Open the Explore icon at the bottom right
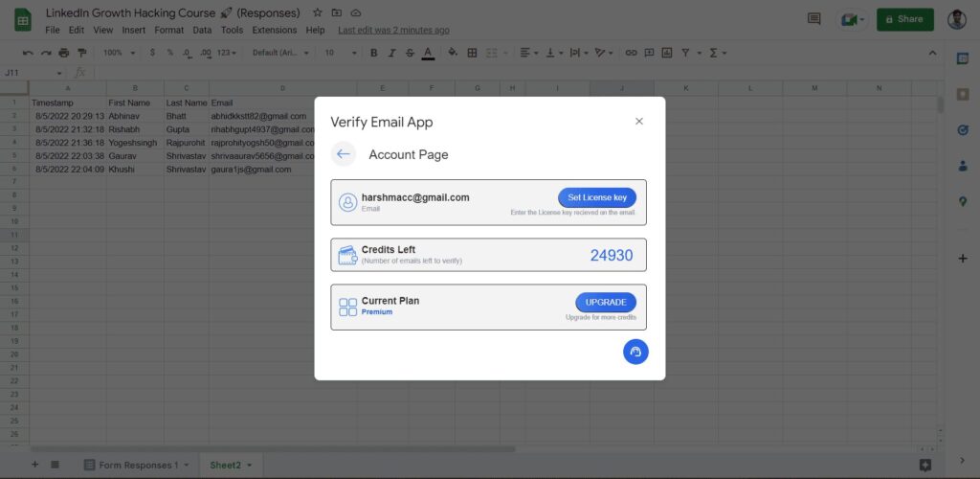980x479 pixels. point(925,466)
